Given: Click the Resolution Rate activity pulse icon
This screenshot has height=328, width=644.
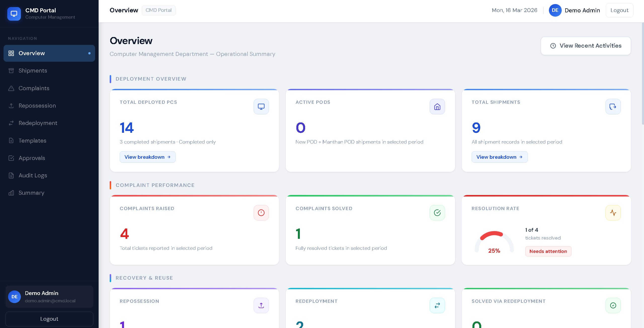Looking at the screenshot, I should click(613, 213).
